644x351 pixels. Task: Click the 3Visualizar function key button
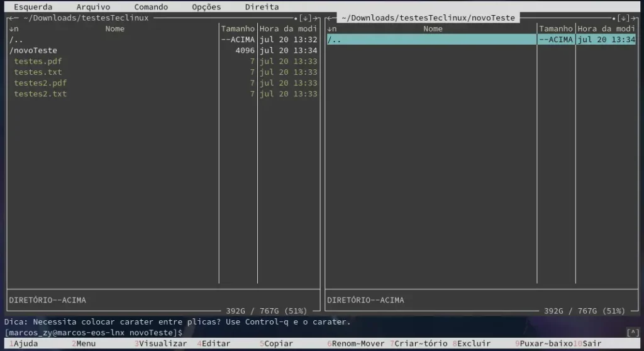pyautogui.click(x=160, y=343)
